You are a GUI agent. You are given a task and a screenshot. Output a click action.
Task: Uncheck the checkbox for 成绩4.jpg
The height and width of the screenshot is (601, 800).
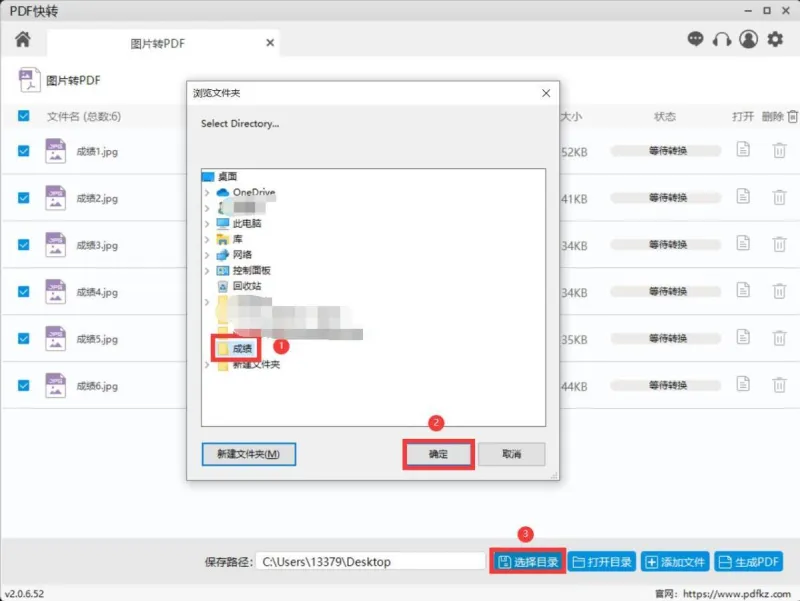coord(23,291)
